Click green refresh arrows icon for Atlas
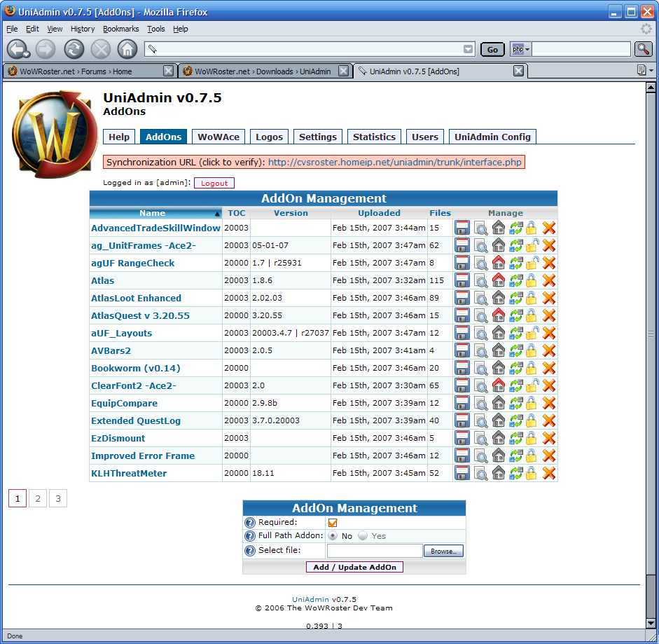 tap(515, 280)
